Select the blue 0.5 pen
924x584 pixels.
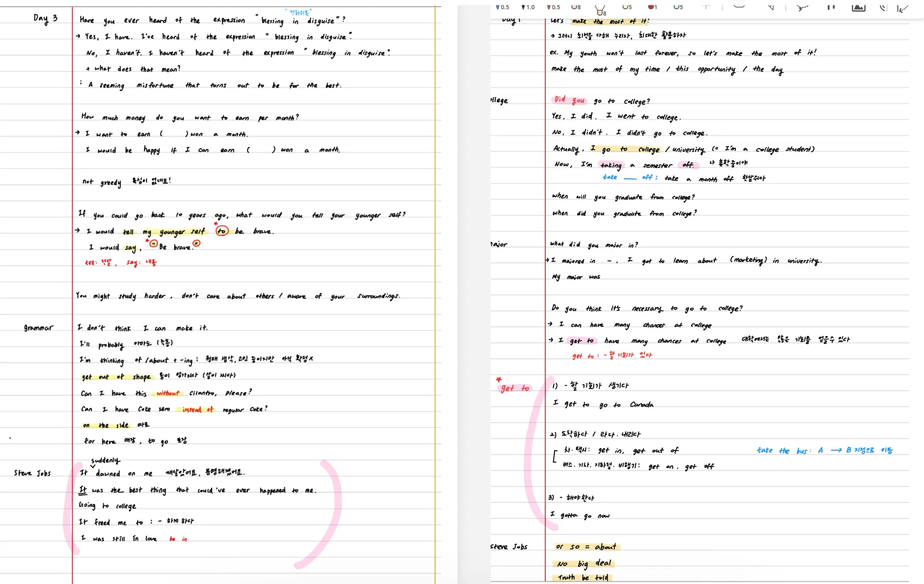pos(502,7)
